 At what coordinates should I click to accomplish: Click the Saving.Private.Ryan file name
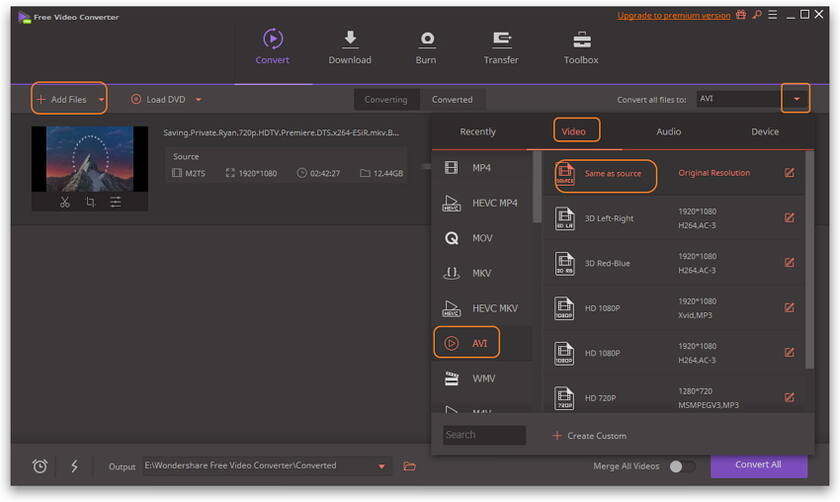tap(281, 133)
